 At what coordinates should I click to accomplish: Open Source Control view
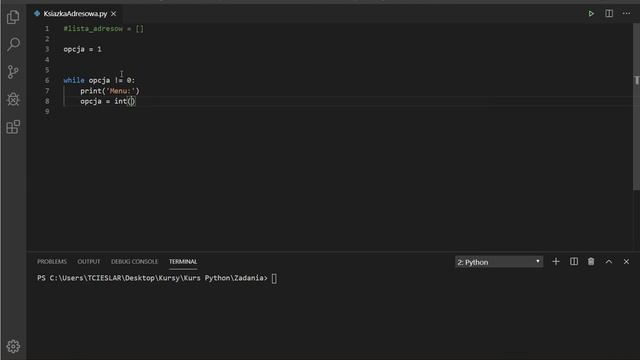click(13, 72)
